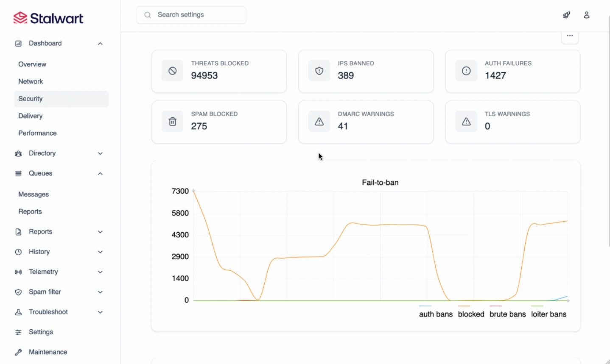Toggle auth bans legend entry
The height and width of the screenshot is (364, 610).
[436, 314]
